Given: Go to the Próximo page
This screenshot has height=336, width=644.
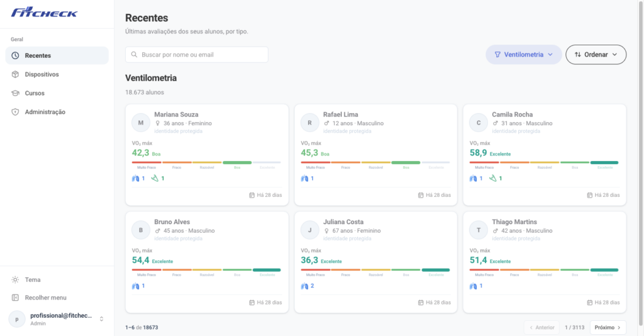Looking at the screenshot, I should 608,327.
